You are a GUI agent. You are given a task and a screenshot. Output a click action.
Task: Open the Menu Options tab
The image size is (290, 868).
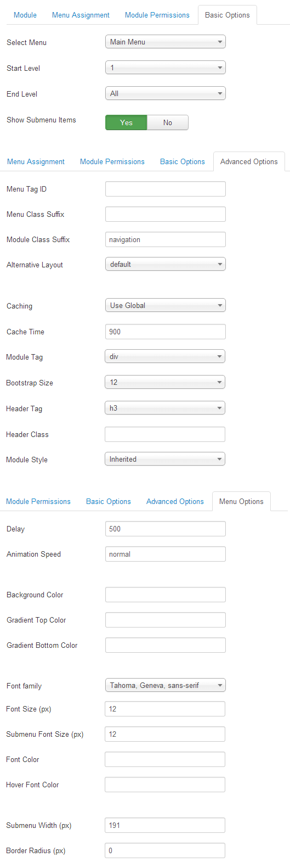[x=241, y=501]
